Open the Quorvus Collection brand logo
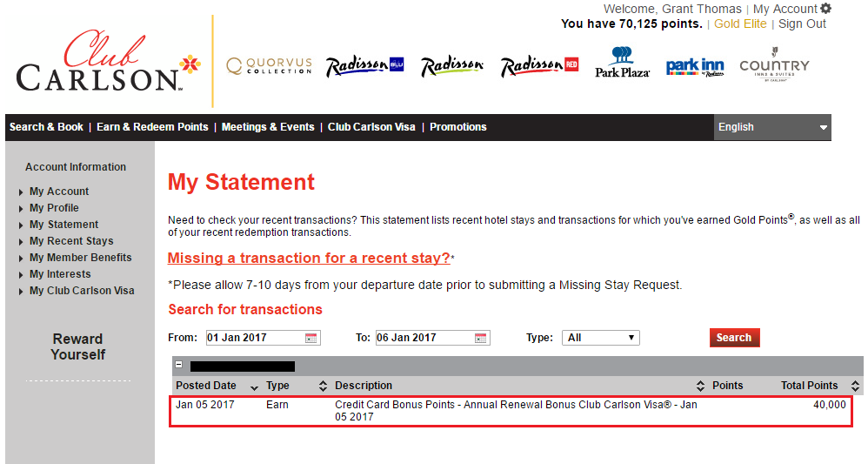The image size is (868, 464). [269, 66]
